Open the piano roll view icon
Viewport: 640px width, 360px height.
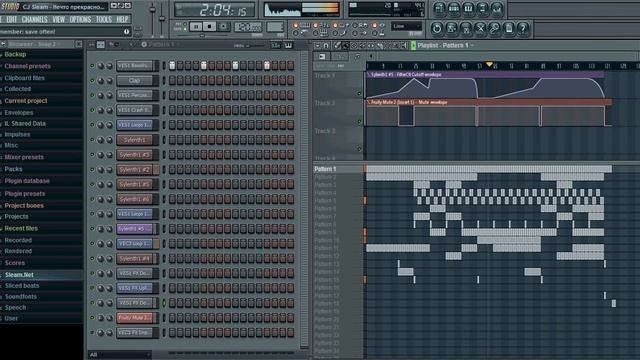468,8
